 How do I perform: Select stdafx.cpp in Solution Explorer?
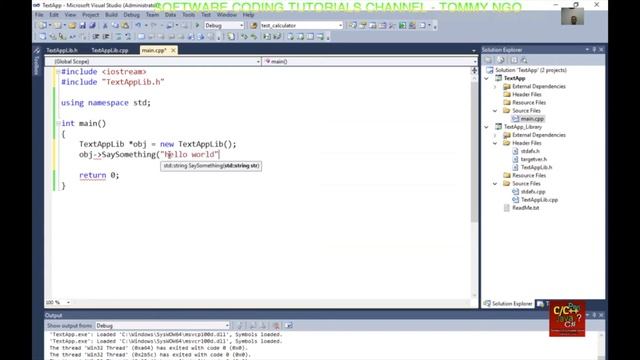pos(533,191)
